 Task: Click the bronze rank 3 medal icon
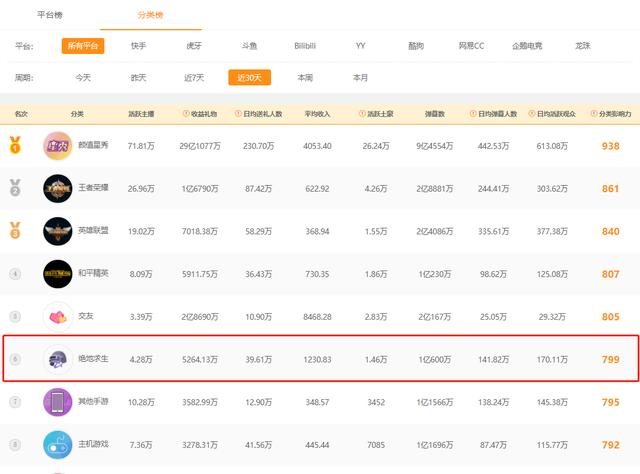[x=15, y=230]
